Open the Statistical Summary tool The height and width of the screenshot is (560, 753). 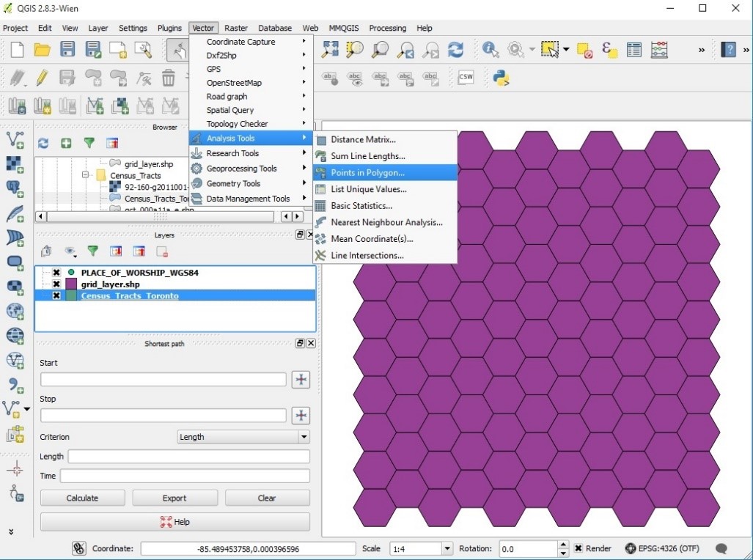pyautogui.click(x=658, y=49)
